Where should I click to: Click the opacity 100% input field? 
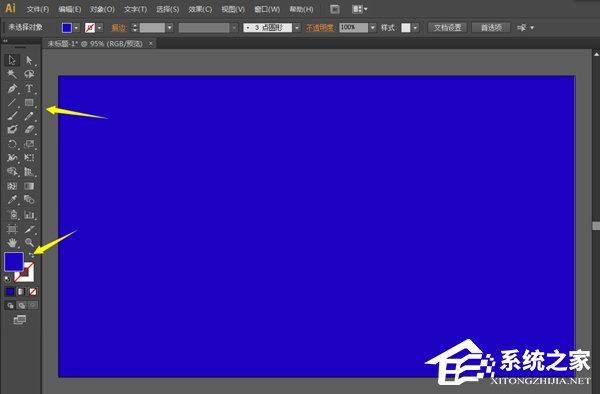pyautogui.click(x=354, y=28)
